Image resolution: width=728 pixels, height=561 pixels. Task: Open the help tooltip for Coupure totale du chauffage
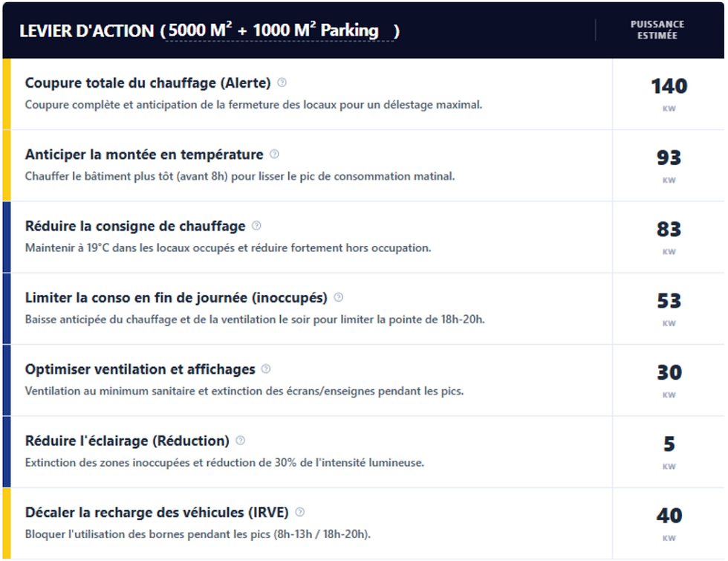(281, 83)
